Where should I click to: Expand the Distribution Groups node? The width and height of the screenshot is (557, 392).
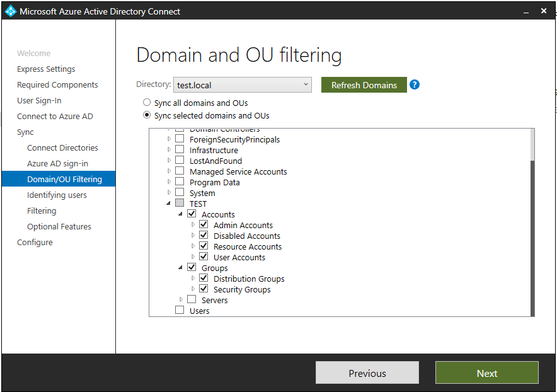tap(193, 279)
